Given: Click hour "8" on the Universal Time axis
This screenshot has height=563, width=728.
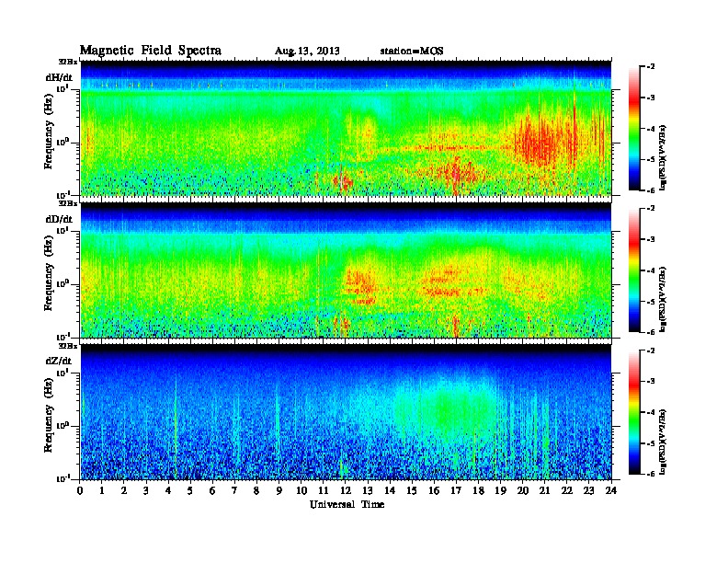Looking at the screenshot, I should [x=256, y=490].
